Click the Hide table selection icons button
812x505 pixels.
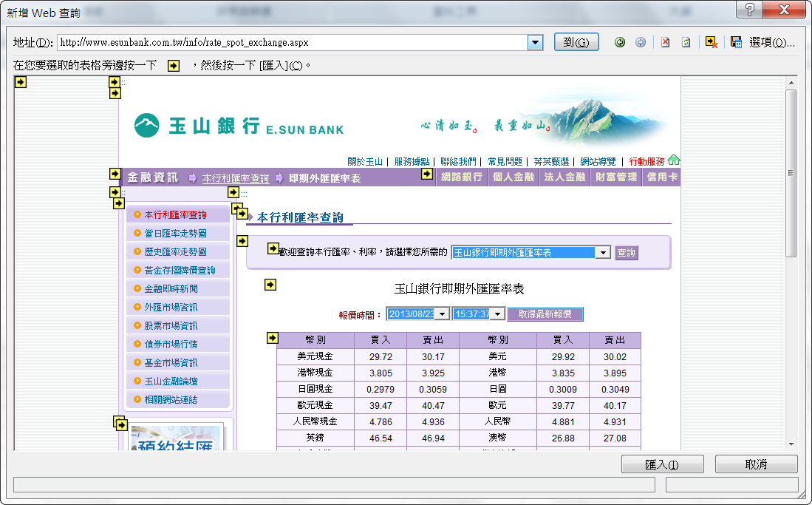point(712,43)
